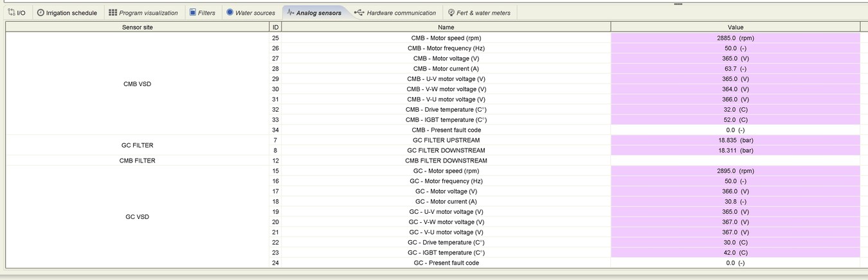Click the Water sources circle icon
Viewport: 868px width, 280px height.
click(230, 13)
